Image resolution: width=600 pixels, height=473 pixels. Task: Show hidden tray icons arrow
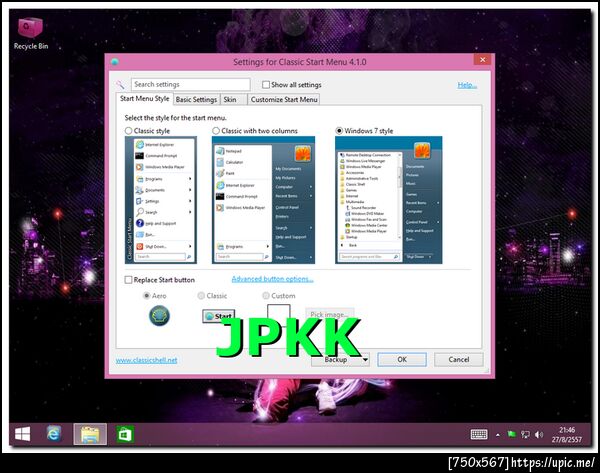coord(498,435)
